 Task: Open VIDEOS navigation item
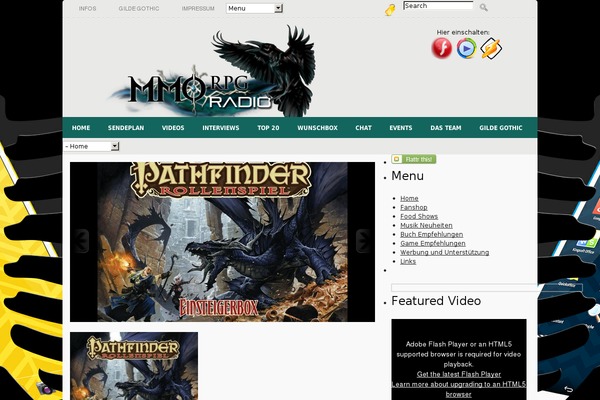click(x=173, y=128)
